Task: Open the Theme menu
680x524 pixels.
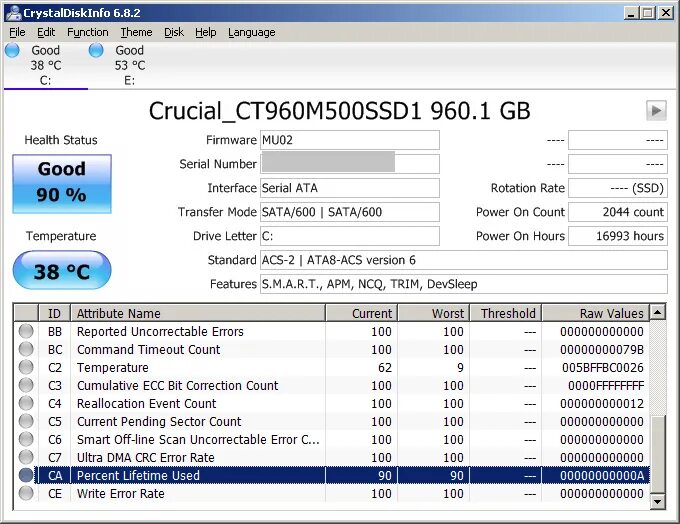Action: tap(136, 32)
